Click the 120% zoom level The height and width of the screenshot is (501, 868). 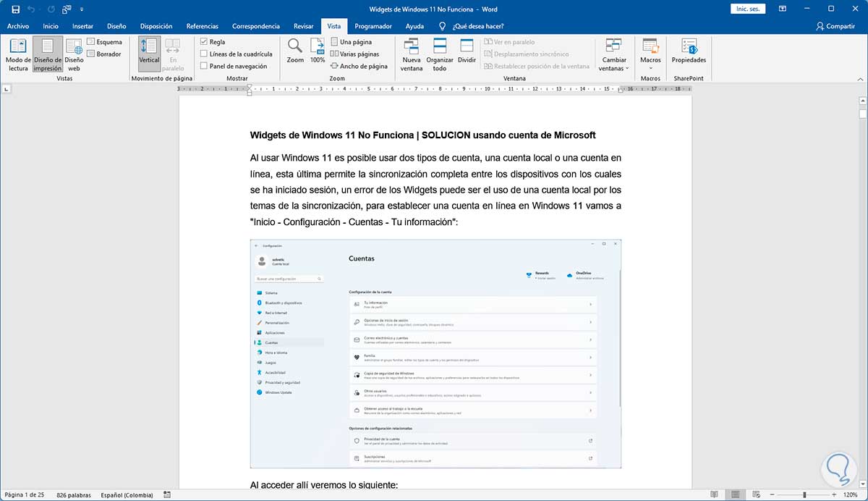pos(850,494)
